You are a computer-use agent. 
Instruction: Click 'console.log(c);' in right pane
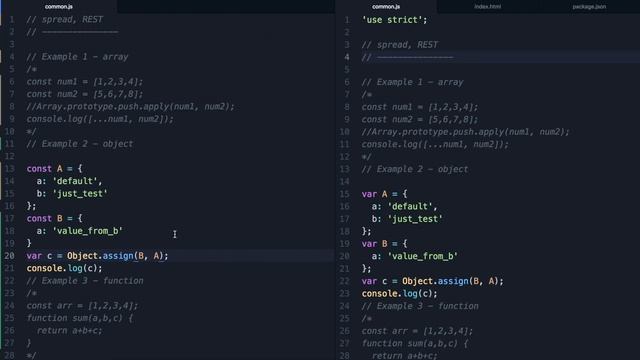(399, 293)
